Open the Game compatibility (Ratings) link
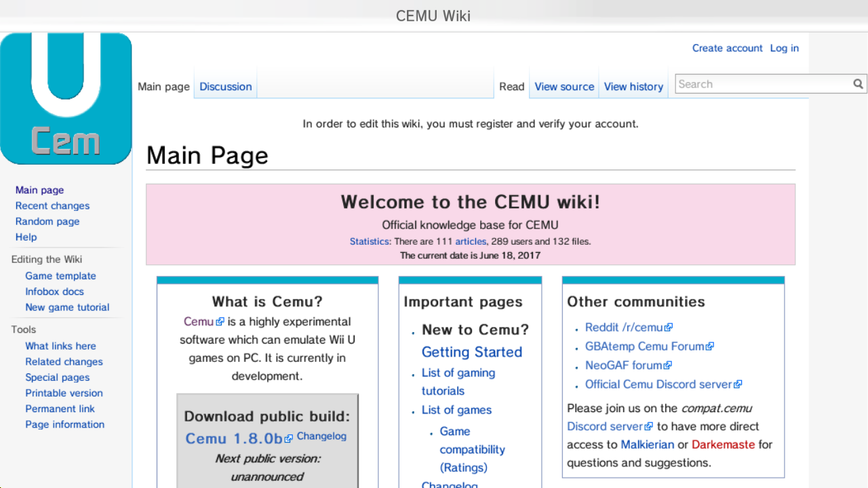The image size is (868, 488). pyautogui.click(x=472, y=449)
